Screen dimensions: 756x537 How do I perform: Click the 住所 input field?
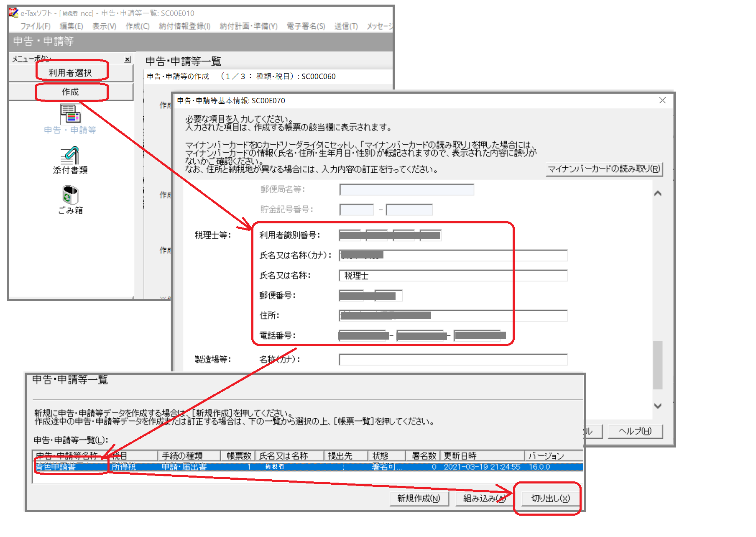coord(453,315)
